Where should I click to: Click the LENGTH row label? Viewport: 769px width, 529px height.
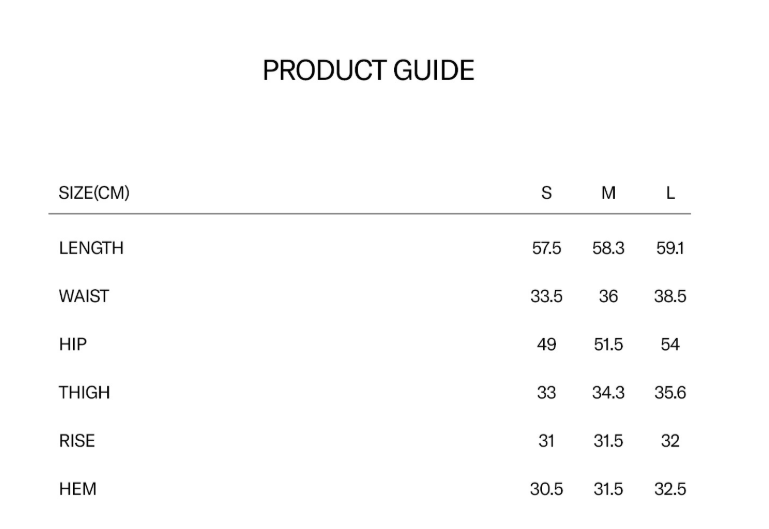91,248
